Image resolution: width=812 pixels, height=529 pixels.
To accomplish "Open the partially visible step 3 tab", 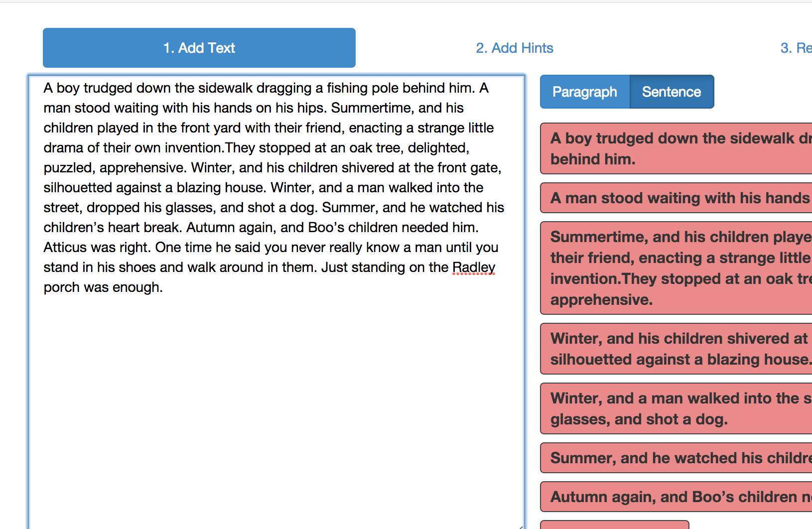I will pos(792,48).
